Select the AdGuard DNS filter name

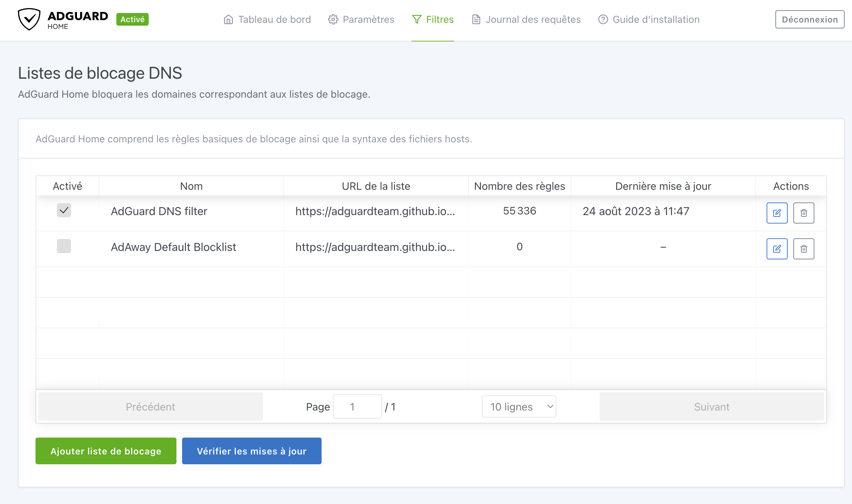point(159,211)
